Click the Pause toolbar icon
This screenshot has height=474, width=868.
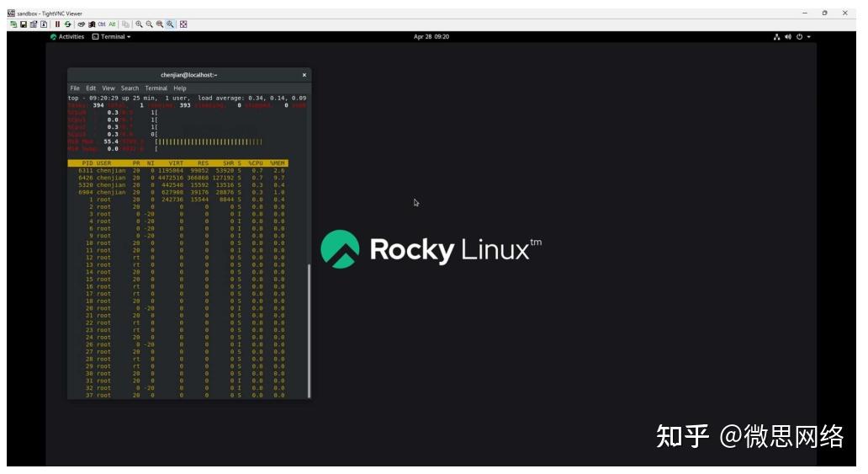tap(57, 24)
